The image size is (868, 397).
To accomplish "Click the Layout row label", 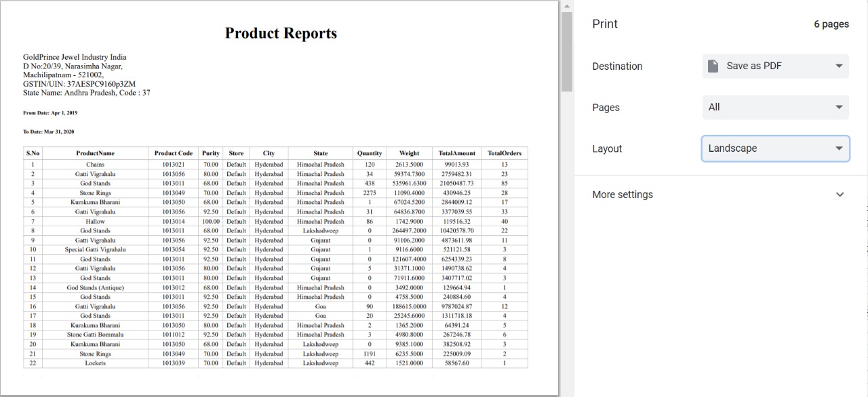I will 607,148.
